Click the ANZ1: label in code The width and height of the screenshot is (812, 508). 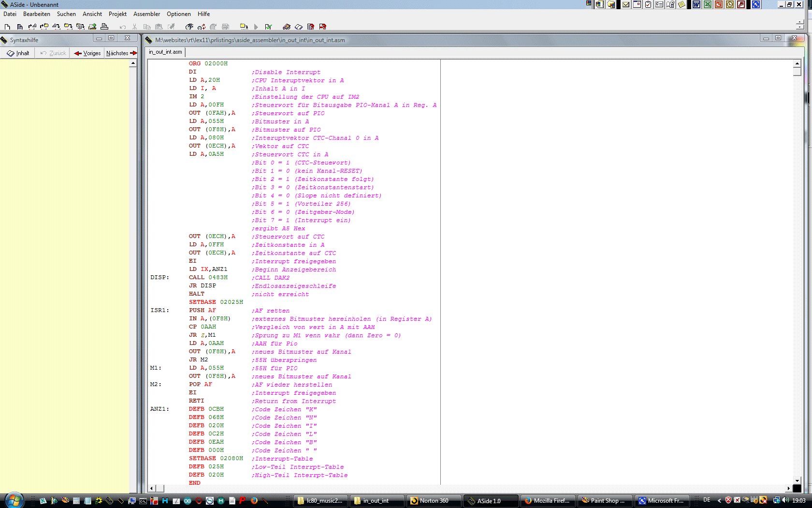[x=159, y=409]
